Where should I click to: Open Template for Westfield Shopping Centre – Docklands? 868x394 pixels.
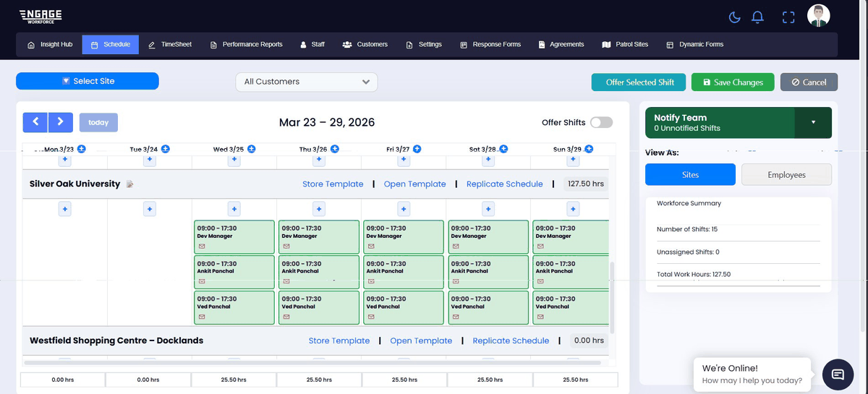click(421, 341)
